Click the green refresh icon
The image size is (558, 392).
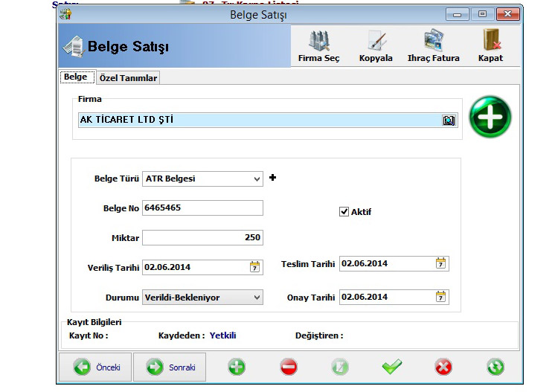coord(496,367)
